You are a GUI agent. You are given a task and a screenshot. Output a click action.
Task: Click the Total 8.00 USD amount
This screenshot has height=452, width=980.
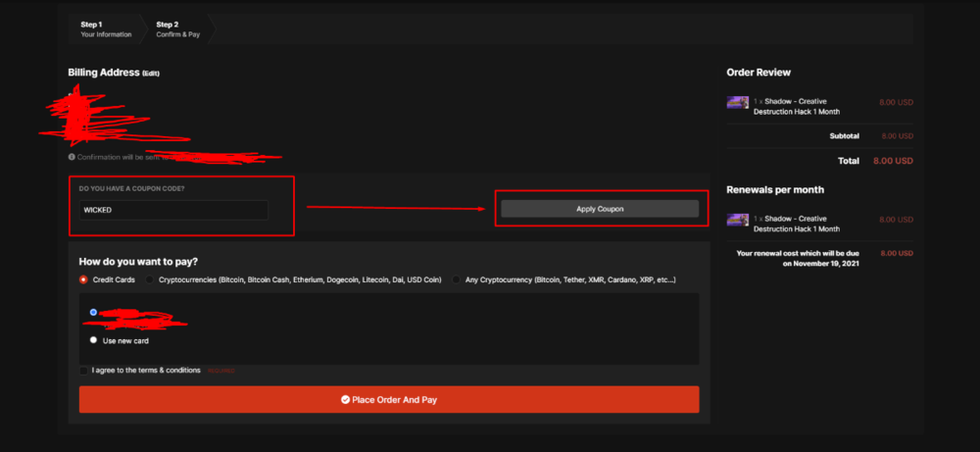pos(891,161)
